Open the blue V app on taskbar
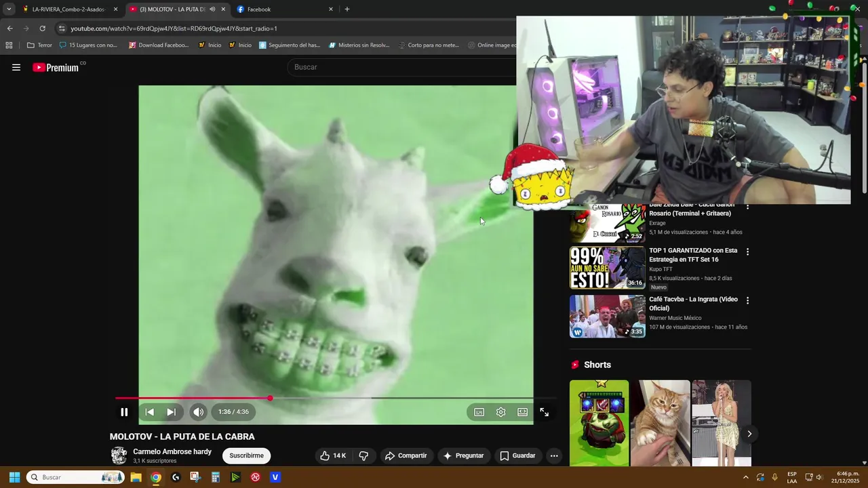868x488 pixels. 275,477
